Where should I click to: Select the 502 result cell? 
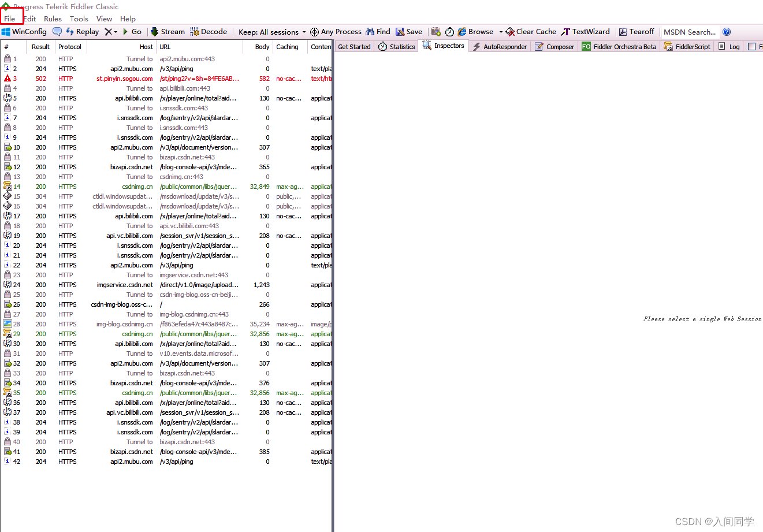(x=41, y=79)
